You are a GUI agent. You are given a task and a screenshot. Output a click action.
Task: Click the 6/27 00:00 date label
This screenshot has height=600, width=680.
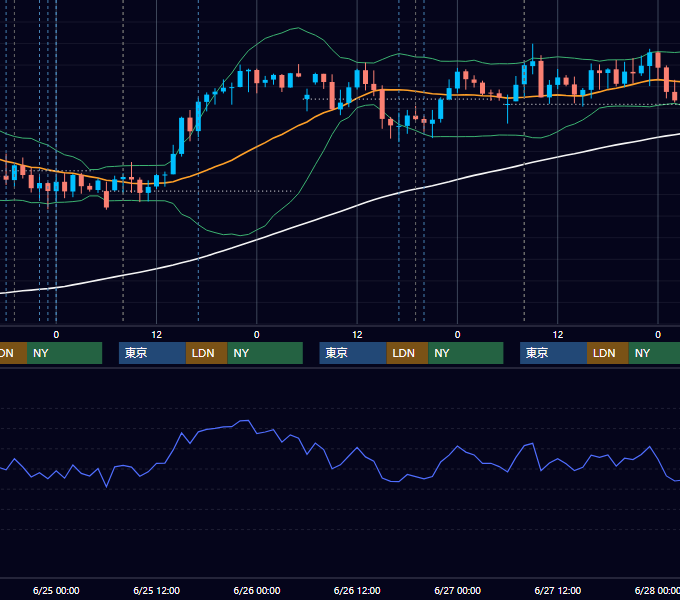[458, 590]
